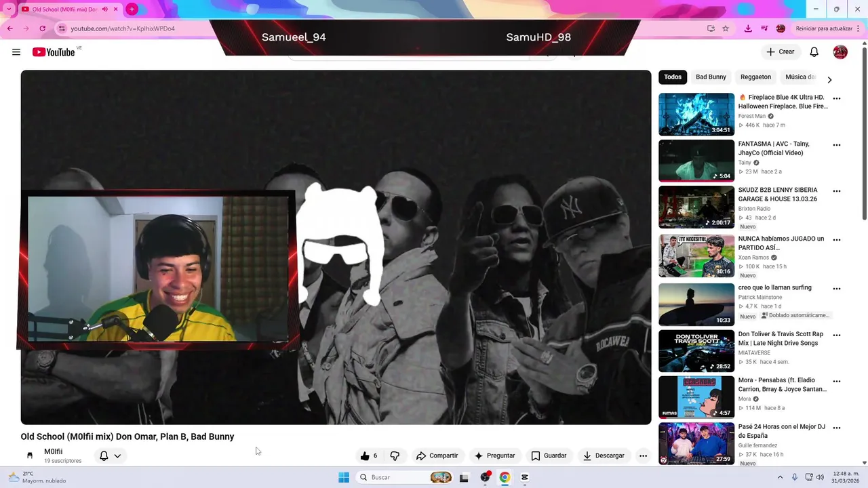Viewport: 868px width, 488px height.
Task: Open YouTube account avatar menu
Action: 840,52
